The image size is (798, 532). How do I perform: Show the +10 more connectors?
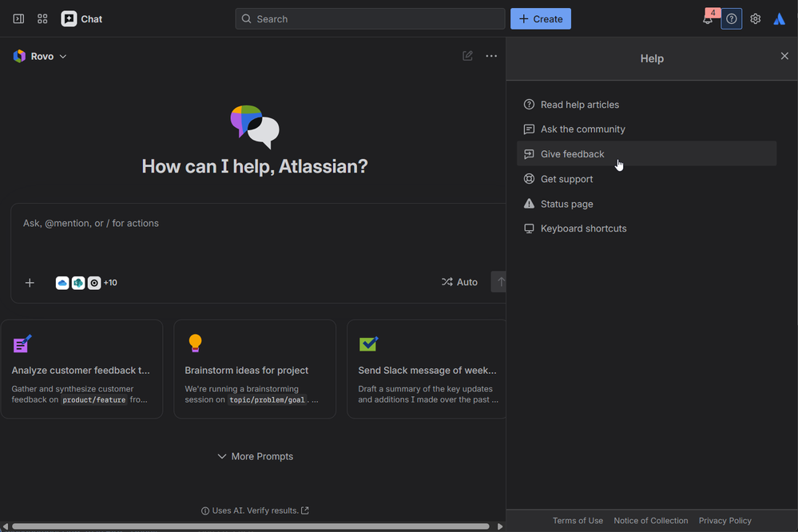click(110, 283)
